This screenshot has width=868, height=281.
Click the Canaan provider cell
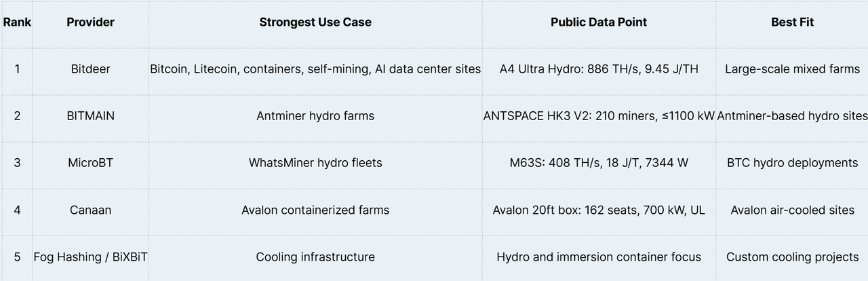pos(90,210)
